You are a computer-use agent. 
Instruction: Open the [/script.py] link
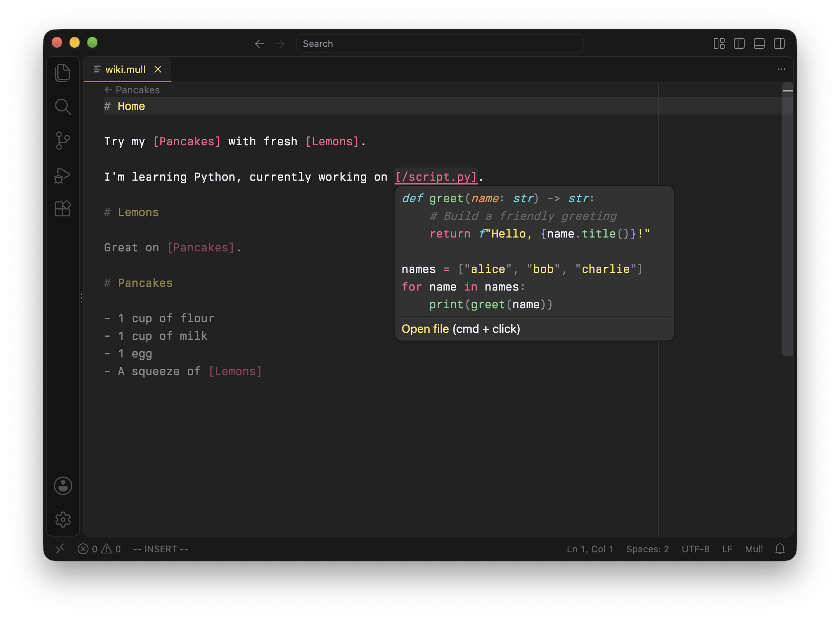pyautogui.click(x=436, y=177)
